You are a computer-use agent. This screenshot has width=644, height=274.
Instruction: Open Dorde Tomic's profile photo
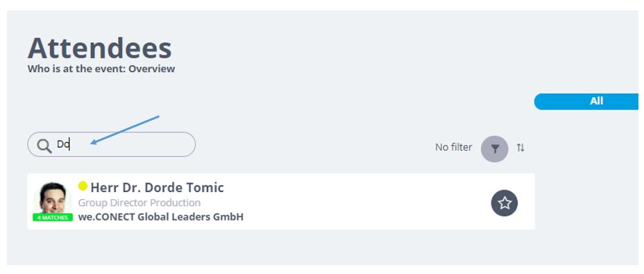tap(53, 198)
